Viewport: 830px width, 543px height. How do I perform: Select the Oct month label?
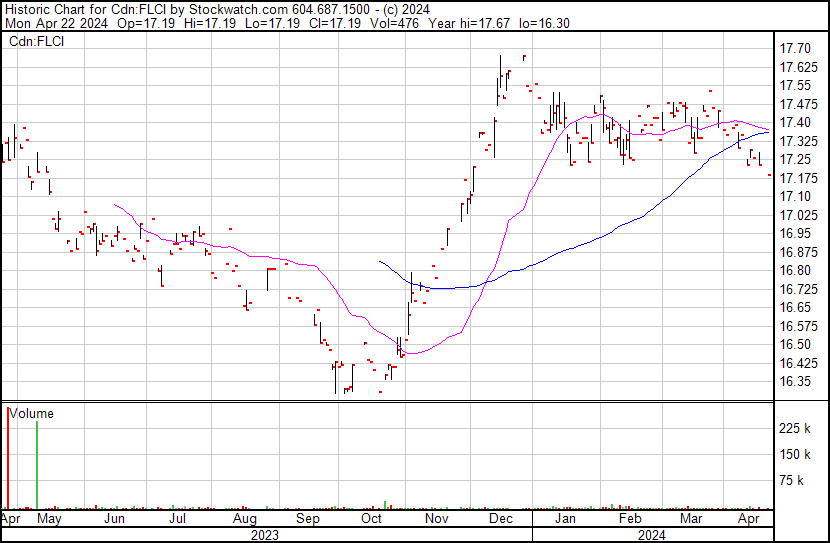[371, 519]
